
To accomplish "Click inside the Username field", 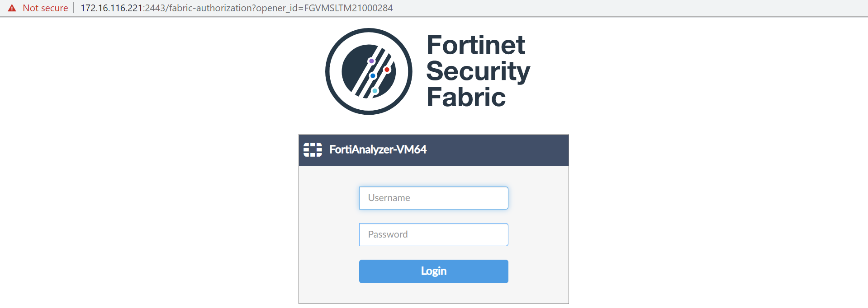I will (433, 198).
